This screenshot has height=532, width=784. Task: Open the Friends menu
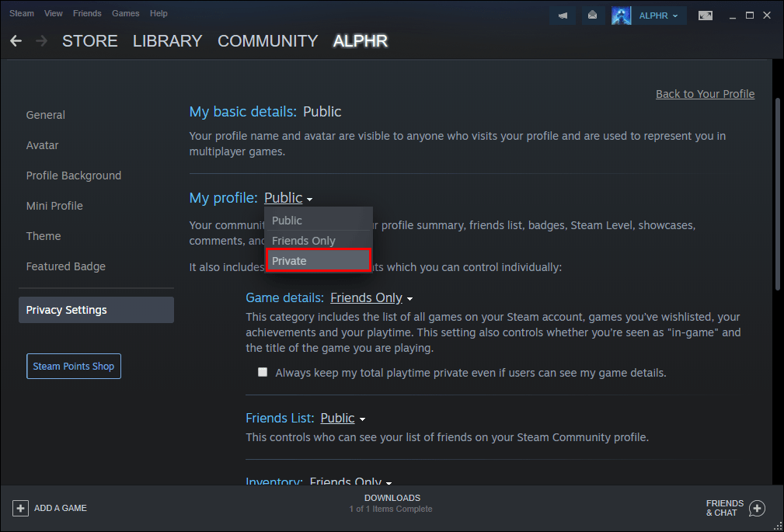(x=87, y=13)
